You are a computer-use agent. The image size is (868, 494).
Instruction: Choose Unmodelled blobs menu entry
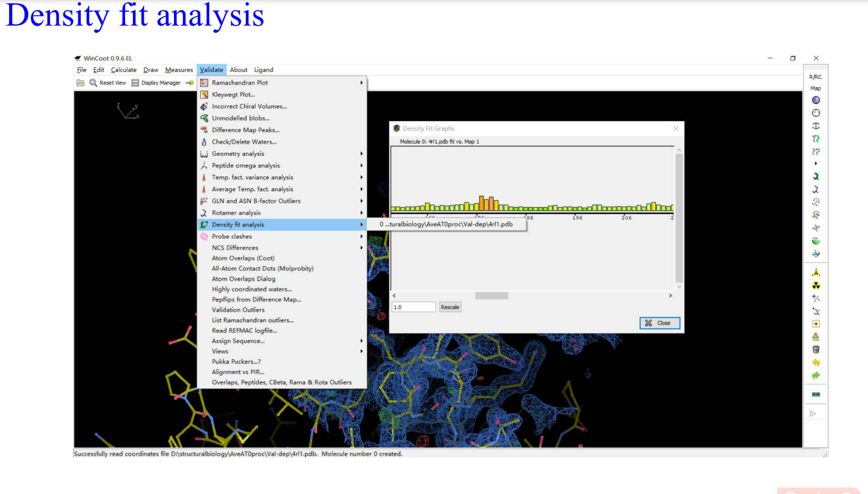282,118
